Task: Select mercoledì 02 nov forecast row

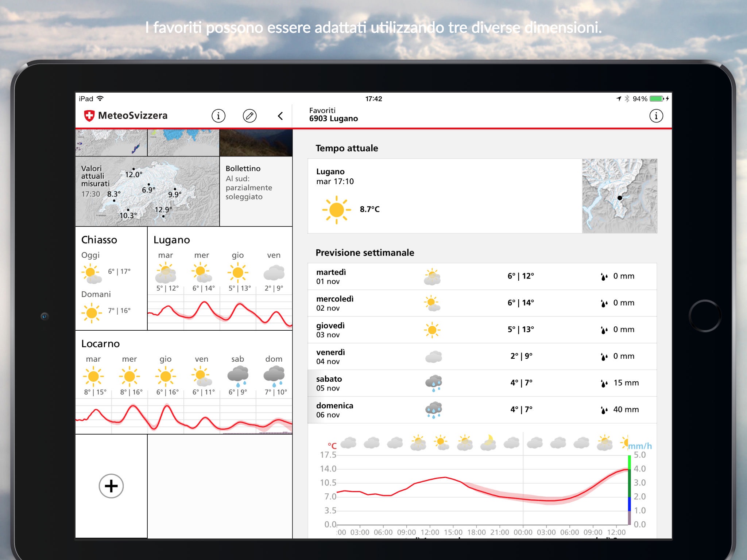Action: [x=482, y=303]
